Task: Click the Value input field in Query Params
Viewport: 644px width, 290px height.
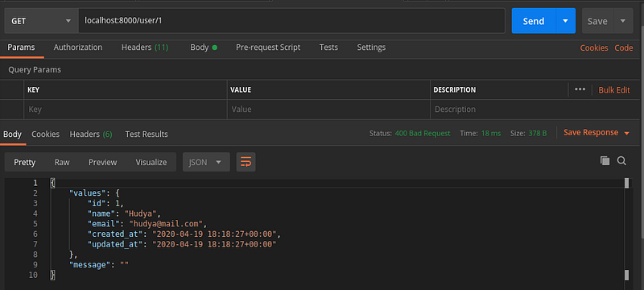Action: tap(328, 110)
